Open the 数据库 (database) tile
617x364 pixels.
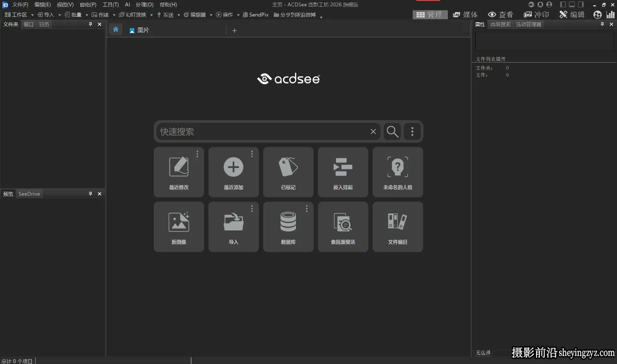(288, 227)
